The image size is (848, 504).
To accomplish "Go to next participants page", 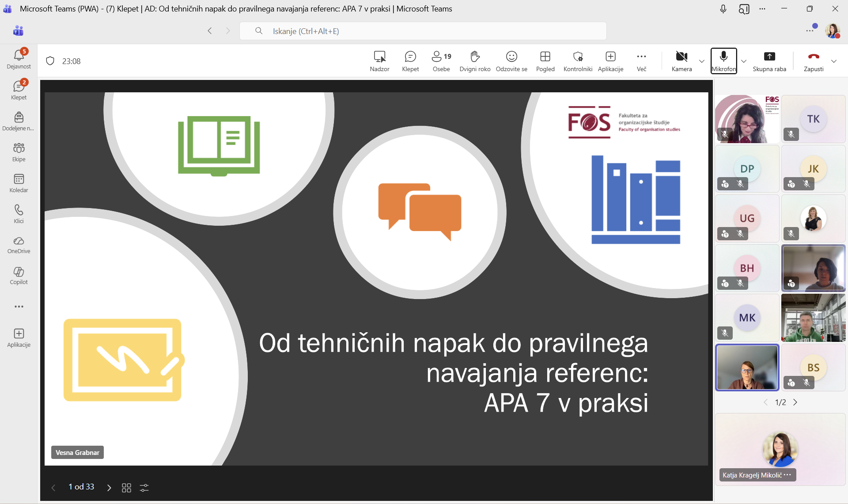I will point(795,402).
